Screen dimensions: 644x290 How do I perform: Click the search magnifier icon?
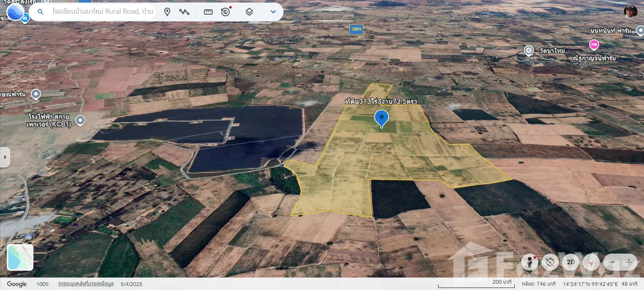[41, 12]
